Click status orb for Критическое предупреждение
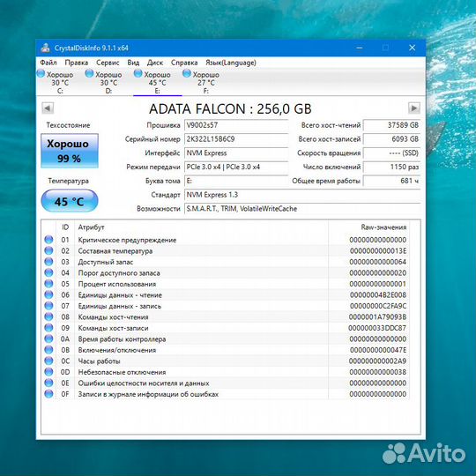Viewport: 476px width, 476px height. pos(48,240)
